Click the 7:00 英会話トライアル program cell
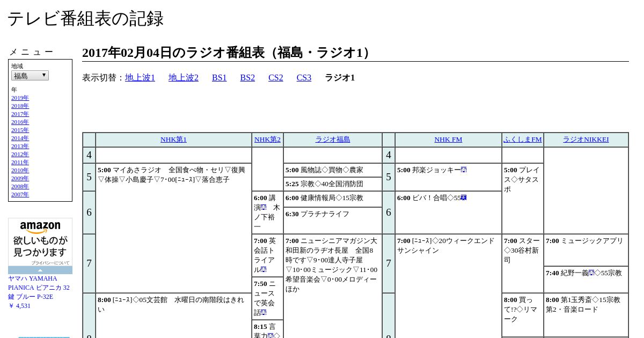 tap(267, 255)
